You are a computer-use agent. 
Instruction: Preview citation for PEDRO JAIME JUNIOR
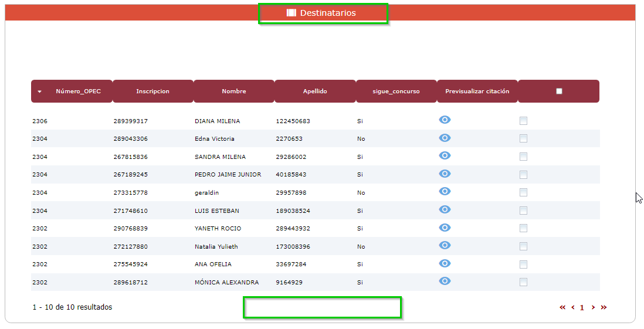pos(445,174)
